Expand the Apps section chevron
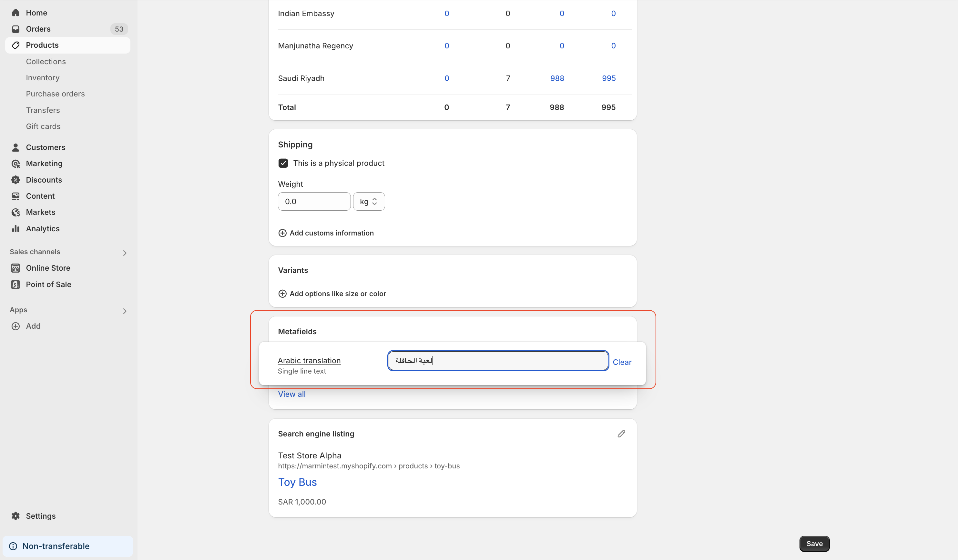958x560 pixels. [124, 311]
